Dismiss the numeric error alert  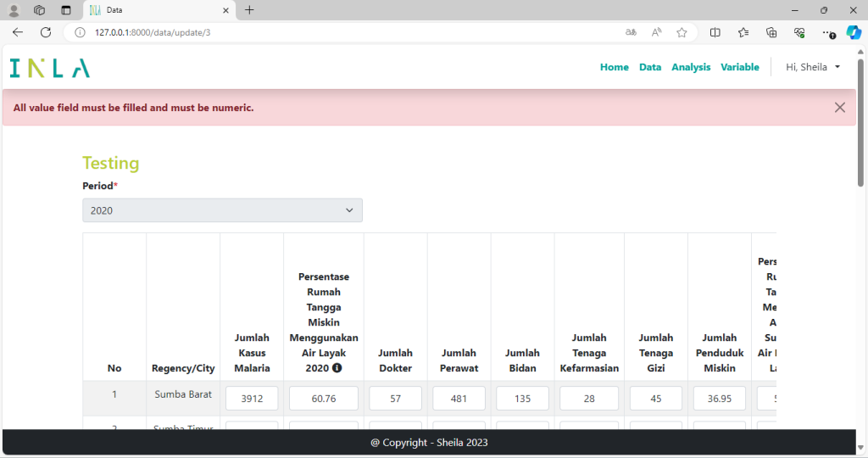[x=840, y=108]
